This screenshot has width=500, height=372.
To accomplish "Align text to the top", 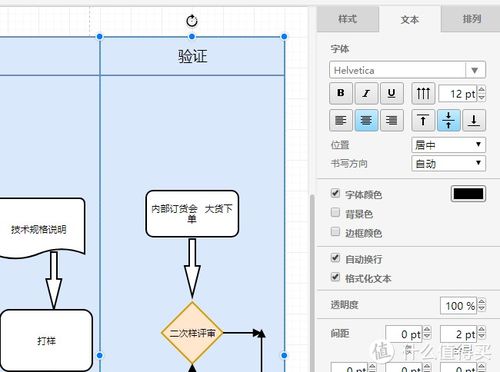I will point(423,120).
